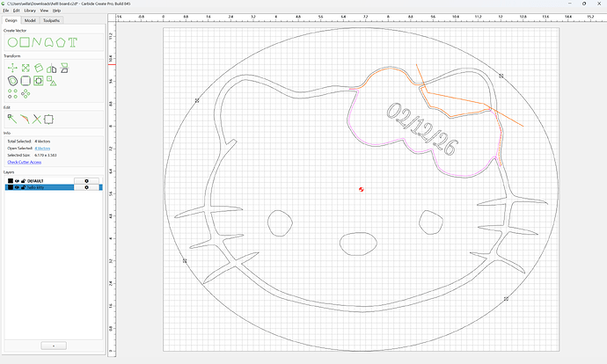Open the Edit Rectangle tool
Image resolution: width=607 pixels, height=364 pixels.
coord(48,120)
